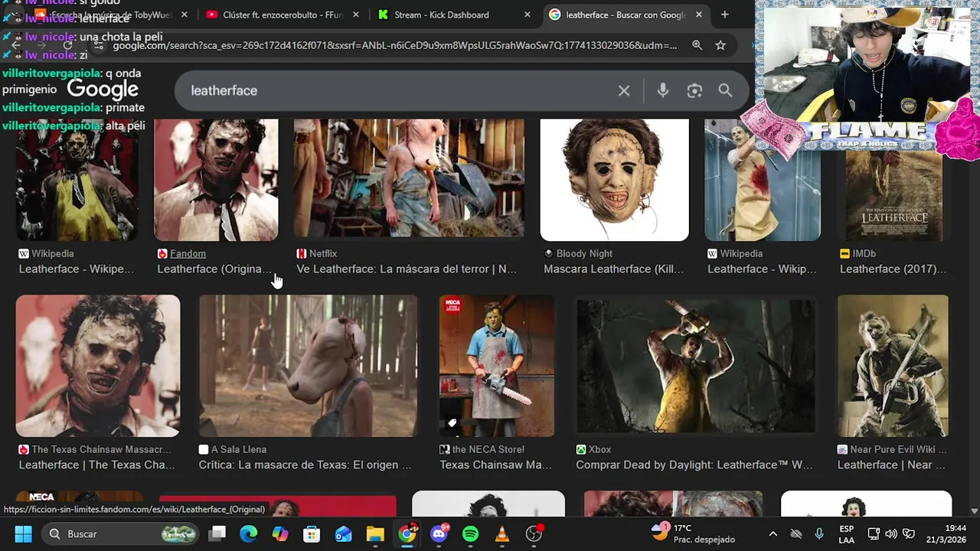Open the NECA action figure thumbnail

click(496, 366)
